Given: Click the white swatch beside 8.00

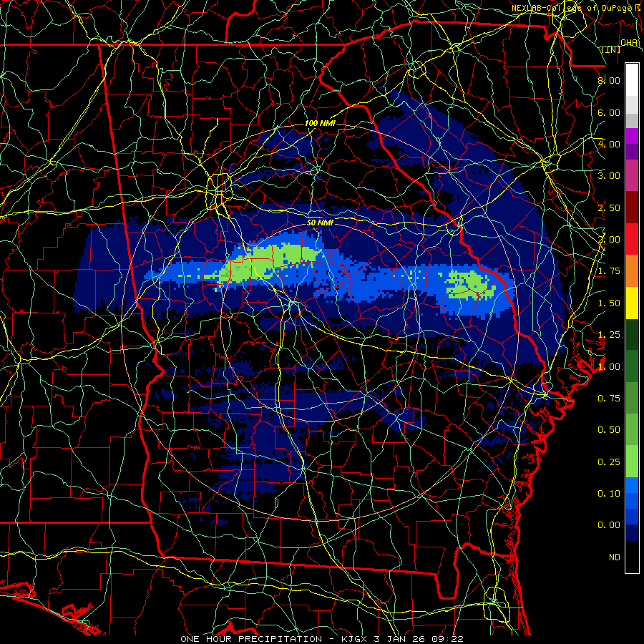Looking at the screenshot, I should click(x=632, y=80).
